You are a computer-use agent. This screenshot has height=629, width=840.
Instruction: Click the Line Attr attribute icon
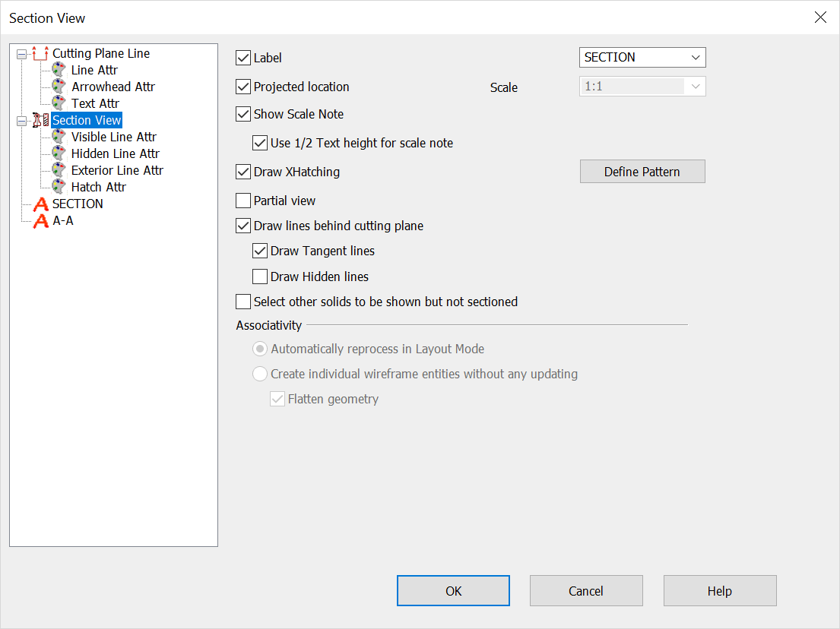point(59,69)
